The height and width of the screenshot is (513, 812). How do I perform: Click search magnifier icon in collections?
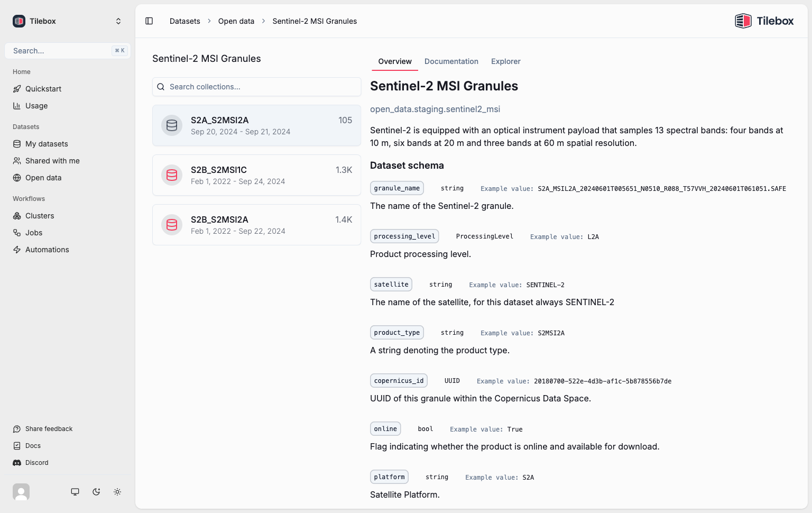(161, 87)
